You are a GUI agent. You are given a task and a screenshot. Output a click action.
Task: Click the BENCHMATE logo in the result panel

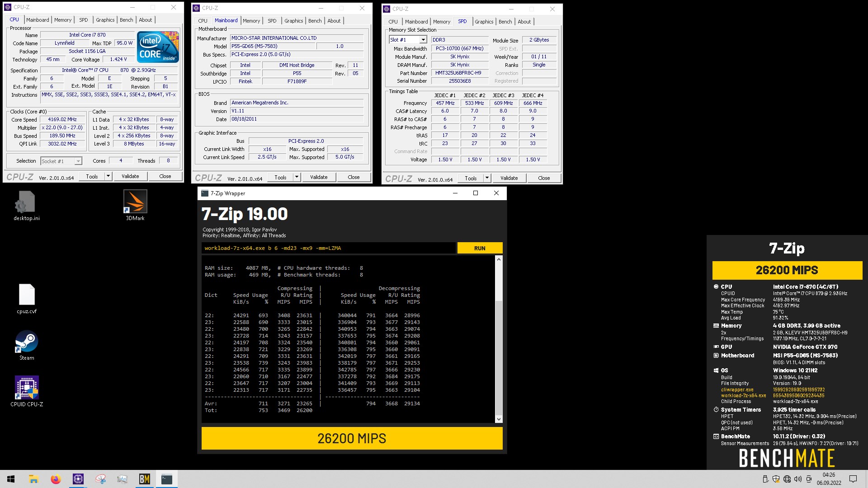(787, 458)
